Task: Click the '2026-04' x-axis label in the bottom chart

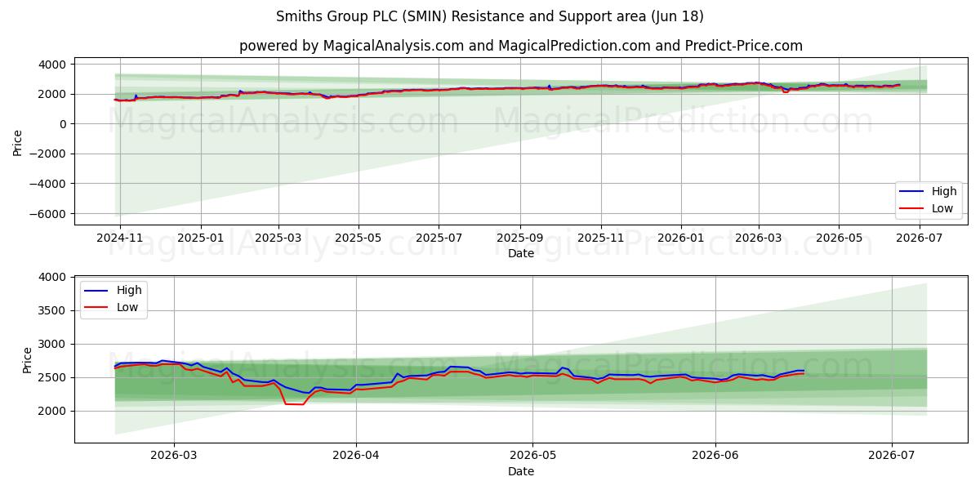Action: (357, 456)
